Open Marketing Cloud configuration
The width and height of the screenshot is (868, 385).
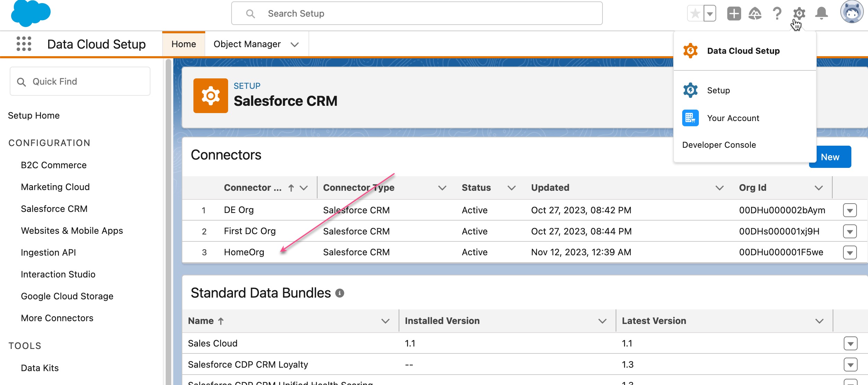55,187
